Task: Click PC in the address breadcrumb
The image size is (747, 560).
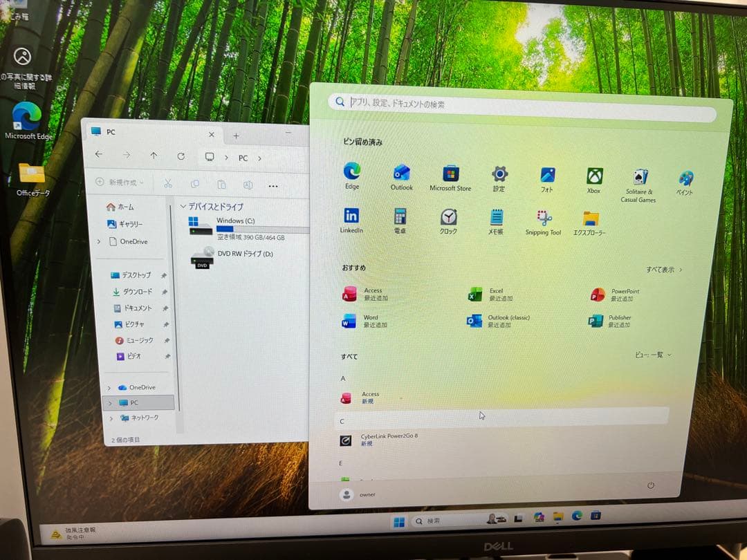Action: pos(243,158)
